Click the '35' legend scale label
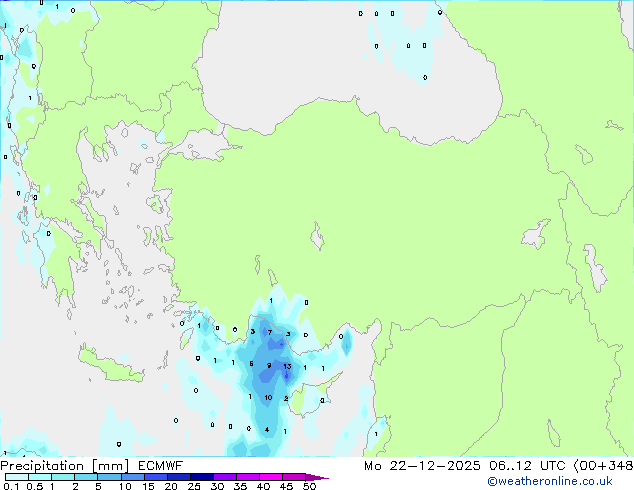The image size is (634, 490). click(x=240, y=486)
